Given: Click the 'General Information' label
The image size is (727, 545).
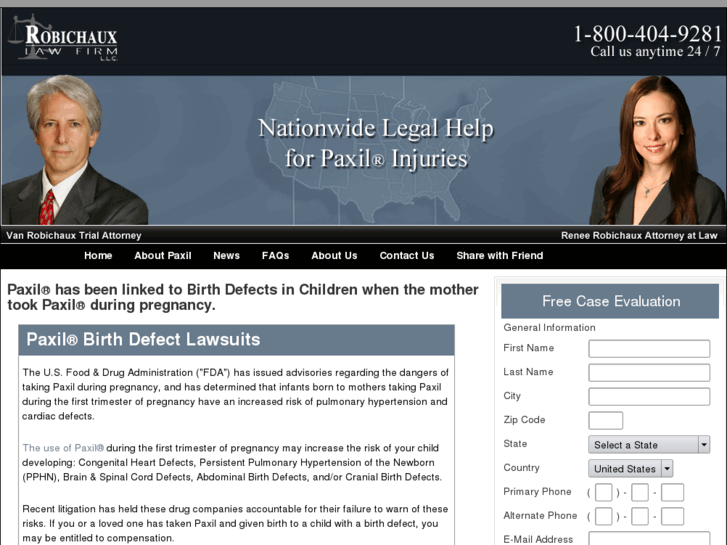Looking at the screenshot, I should pos(549,327).
